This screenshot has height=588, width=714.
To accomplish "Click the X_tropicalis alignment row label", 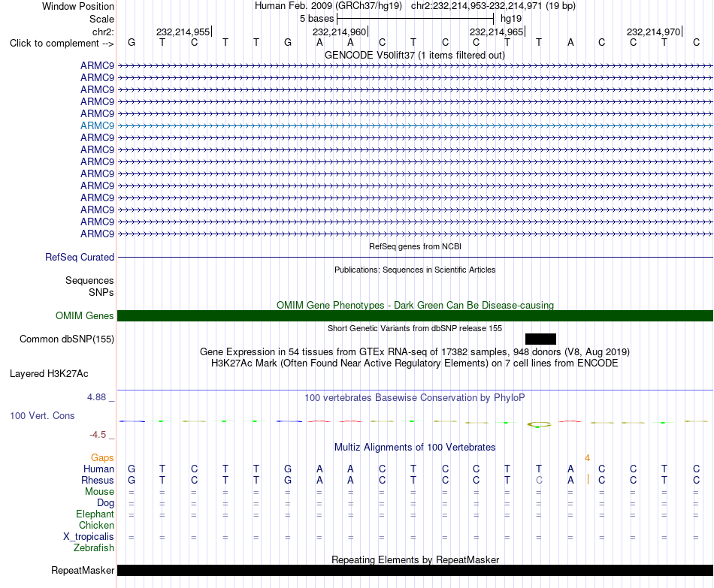I will (89, 537).
